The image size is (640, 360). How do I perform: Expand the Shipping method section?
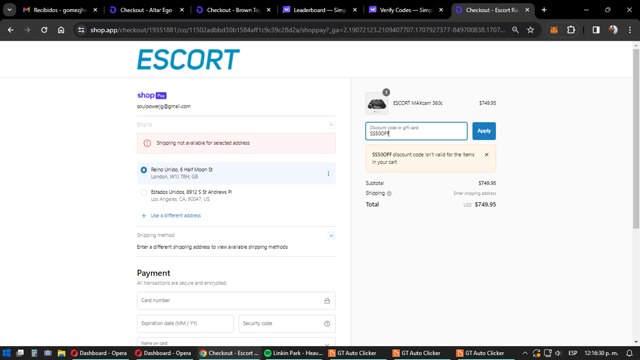point(331,236)
